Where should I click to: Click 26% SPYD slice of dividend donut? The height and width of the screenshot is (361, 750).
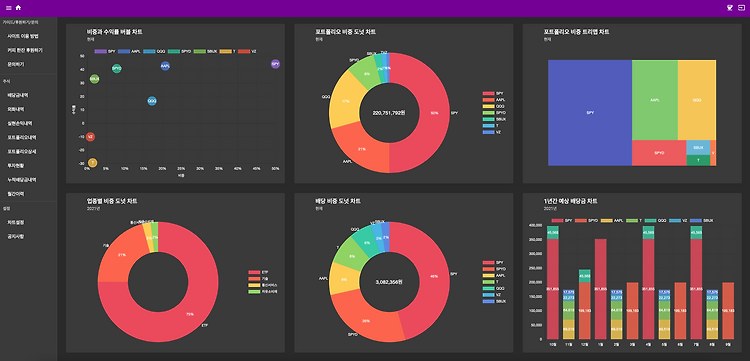[366, 320]
